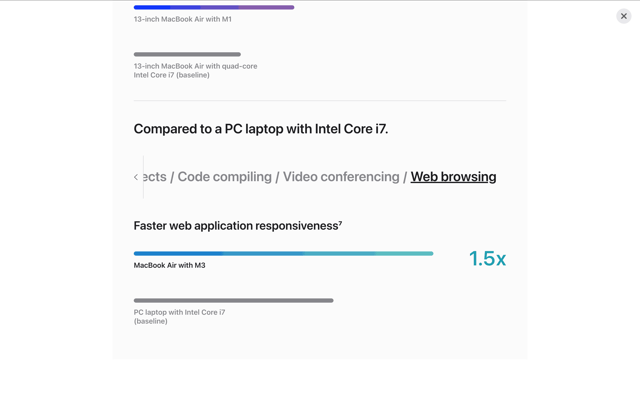Click the 'quad-core Intel Core i7 (baseline)' label

(x=195, y=71)
